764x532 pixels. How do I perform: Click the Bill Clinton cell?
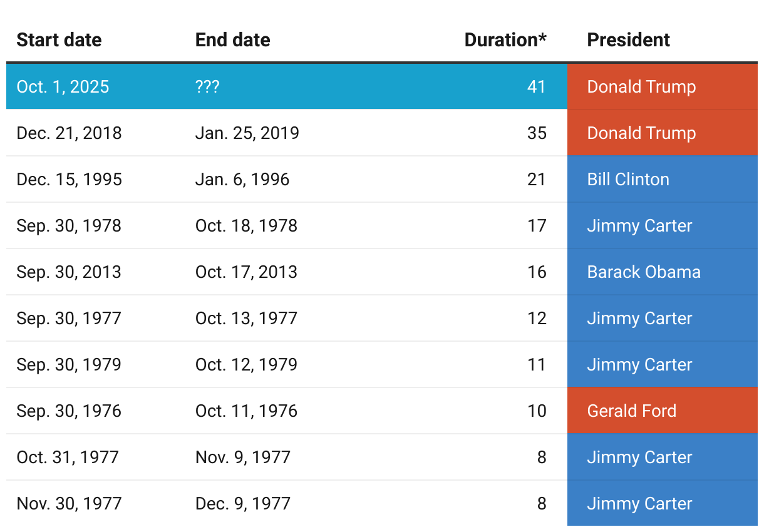click(628, 180)
